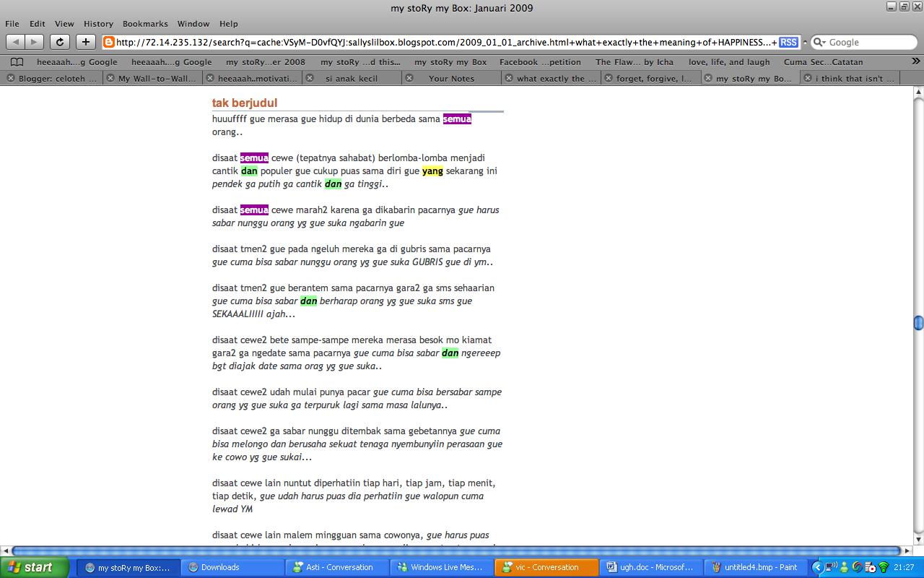Expand hidden system tray icons
This screenshot has height=578, width=924.
[x=818, y=567]
